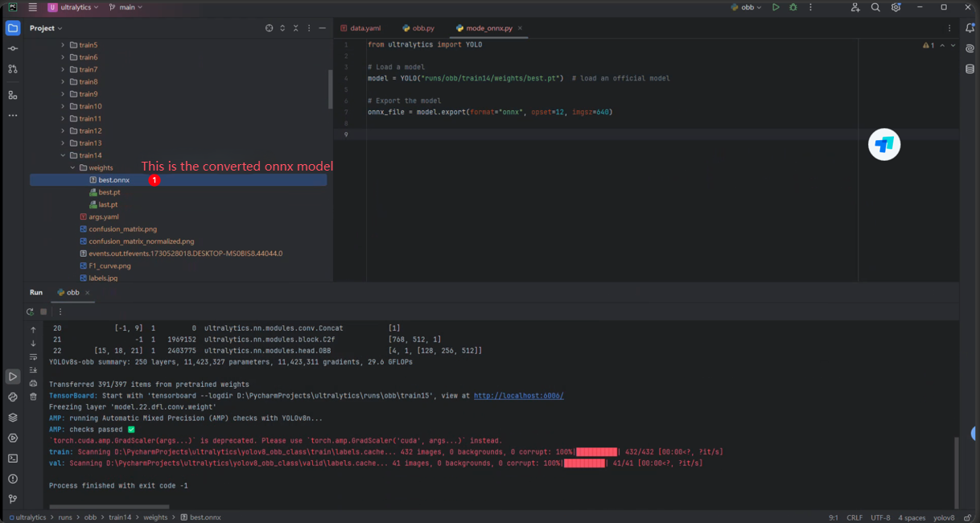980x523 pixels.
Task: Open Code With Me add-user icon
Action: pyautogui.click(x=855, y=7)
